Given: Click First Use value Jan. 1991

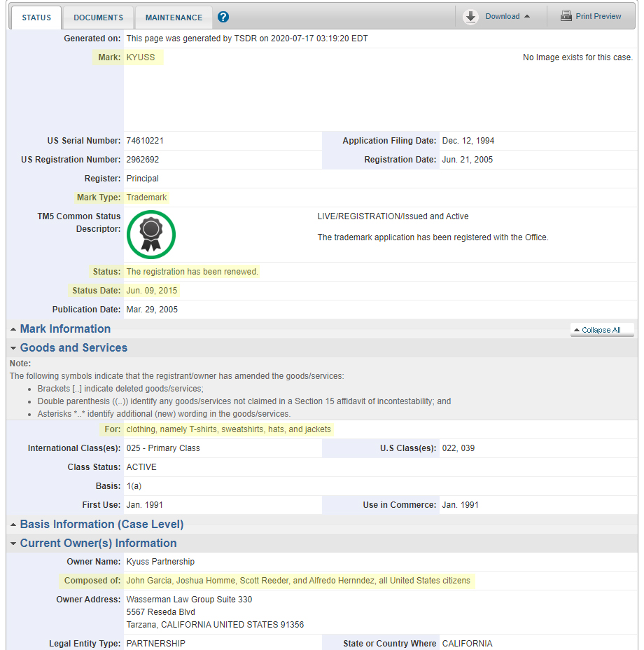Looking at the screenshot, I should [x=144, y=505].
